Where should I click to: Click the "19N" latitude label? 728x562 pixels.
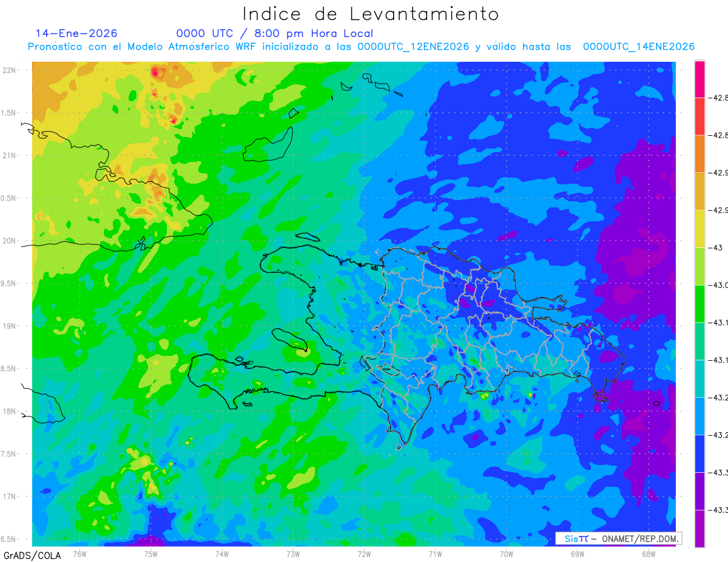pos(10,326)
